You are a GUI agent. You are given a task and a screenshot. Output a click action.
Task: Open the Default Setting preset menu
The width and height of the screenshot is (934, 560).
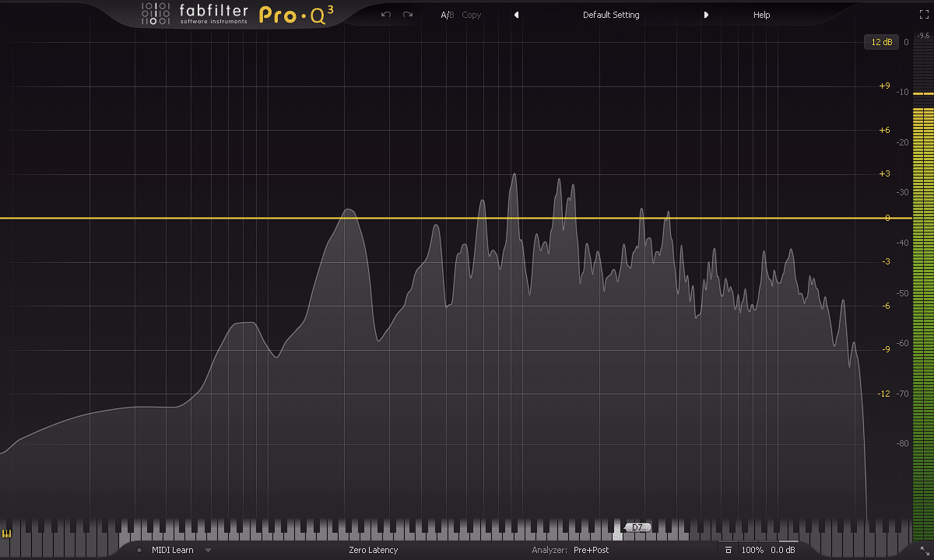point(611,15)
